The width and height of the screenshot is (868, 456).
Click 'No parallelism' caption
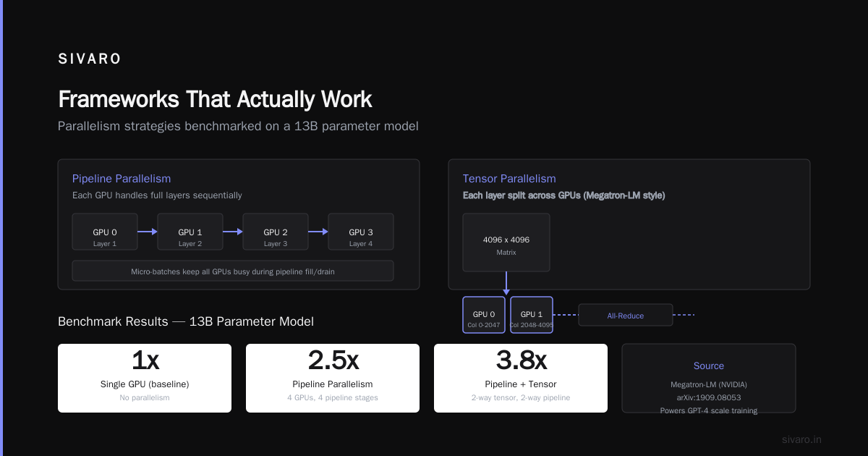click(145, 398)
